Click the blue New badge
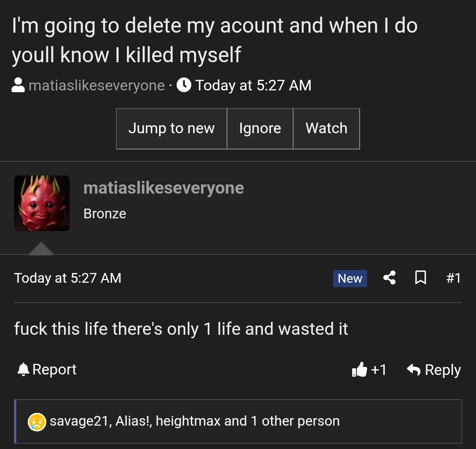The height and width of the screenshot is (449, 476). click(350, 278)
